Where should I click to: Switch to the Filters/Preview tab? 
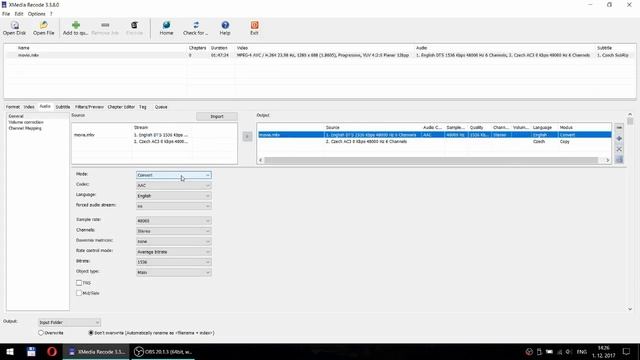tap(89, 107)
